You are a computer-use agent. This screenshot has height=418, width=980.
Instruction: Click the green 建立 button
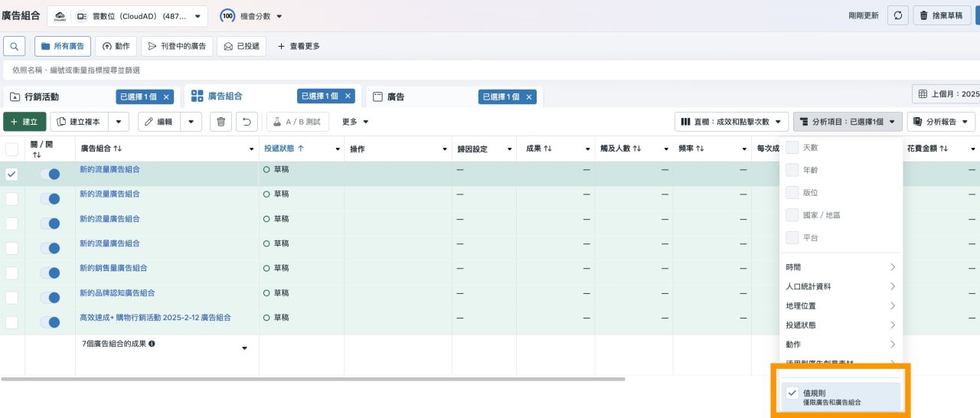pyautogui.click(x=24, y=122)
